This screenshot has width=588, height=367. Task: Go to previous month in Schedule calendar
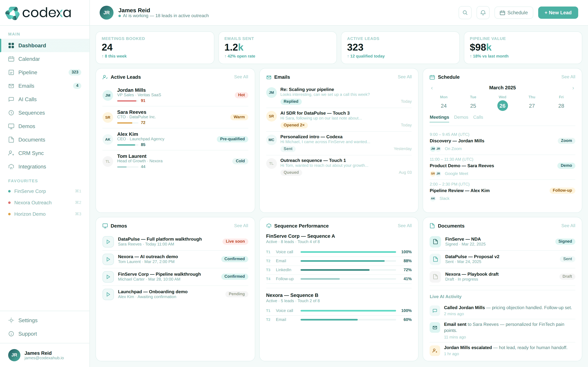(432, 88)
